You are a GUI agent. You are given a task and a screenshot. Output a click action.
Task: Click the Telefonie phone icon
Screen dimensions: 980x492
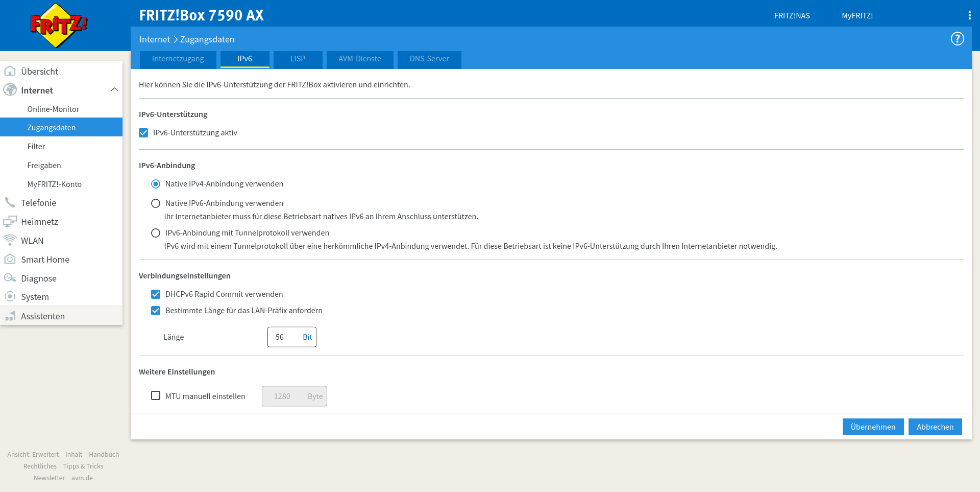(10, 202)
